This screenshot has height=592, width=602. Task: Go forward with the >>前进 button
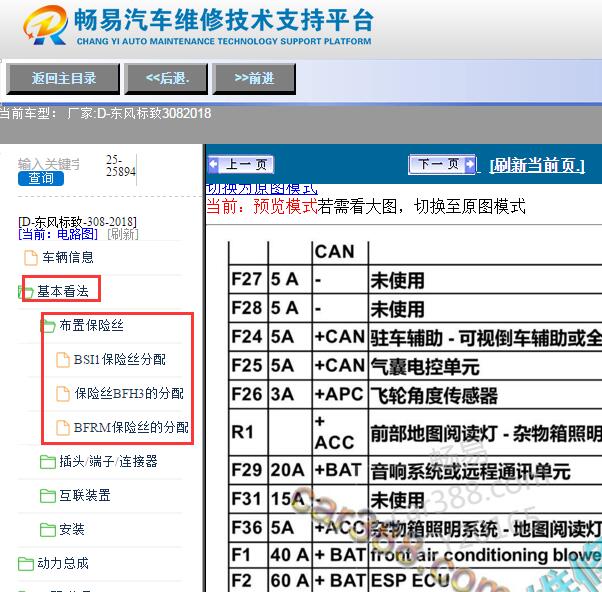pos(254,78)
